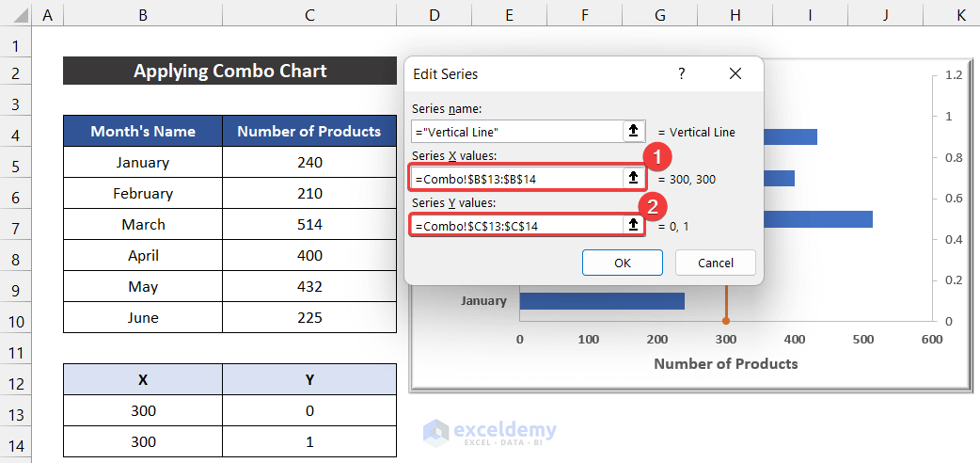Click the January bar in the chart
980x463 pixels.
click(x=602, y=301)
